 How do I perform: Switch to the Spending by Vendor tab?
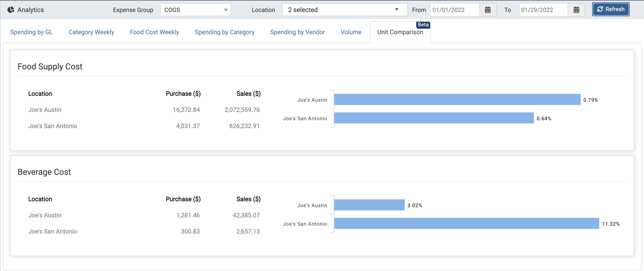(x=297, y=32)
